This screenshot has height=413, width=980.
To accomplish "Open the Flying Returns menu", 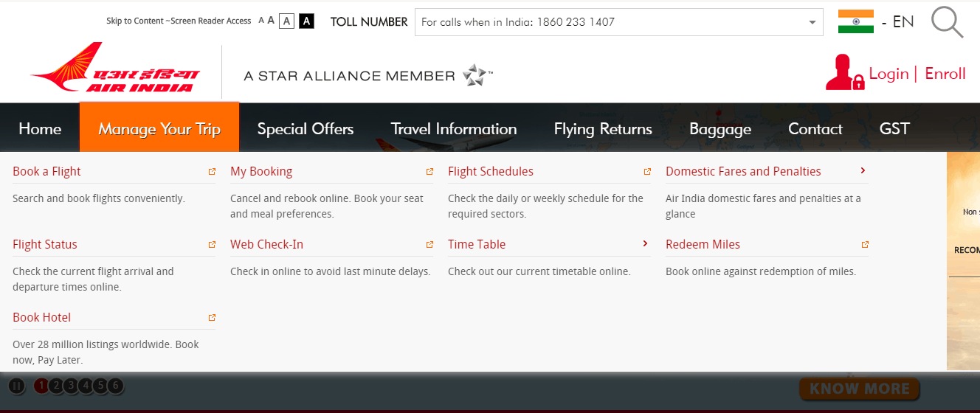I will (602, 129).
